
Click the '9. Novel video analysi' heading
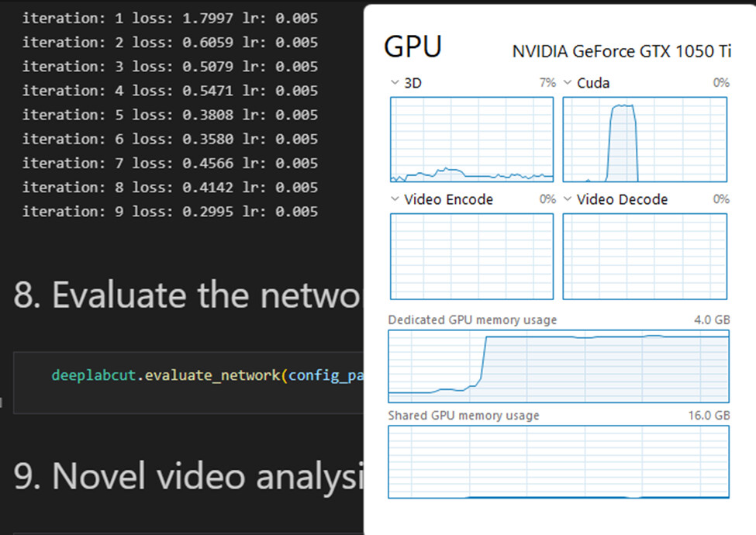(188, 476)
